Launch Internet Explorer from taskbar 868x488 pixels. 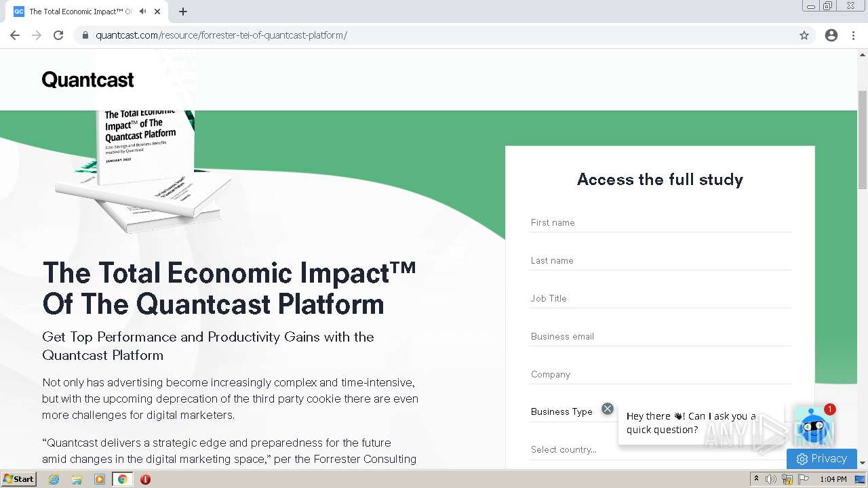pyautogui.click(x=54, y=479)
